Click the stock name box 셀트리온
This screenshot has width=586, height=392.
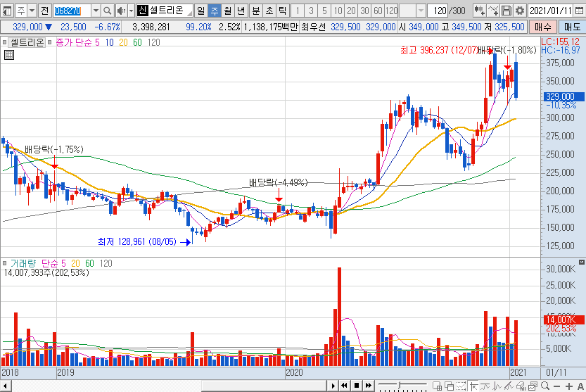(x=165, y=11)
